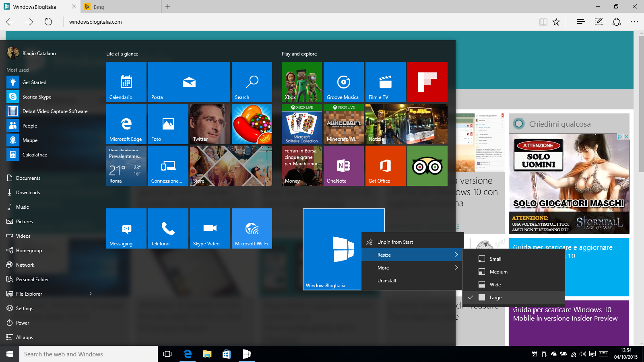The width and height of the screenshot is (644, 362).
Task: Add page to favorites star
Action: [556, 22]
